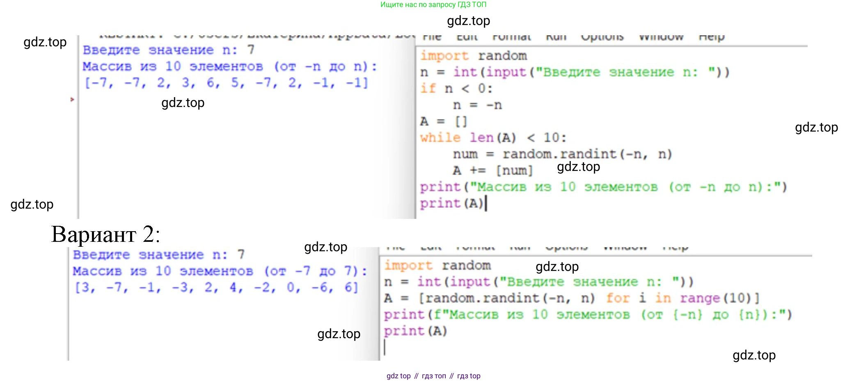Screen dimensions: 868x382
Task: Click the red prompt marker in upper shell
Action: click(x=72, y=99)
